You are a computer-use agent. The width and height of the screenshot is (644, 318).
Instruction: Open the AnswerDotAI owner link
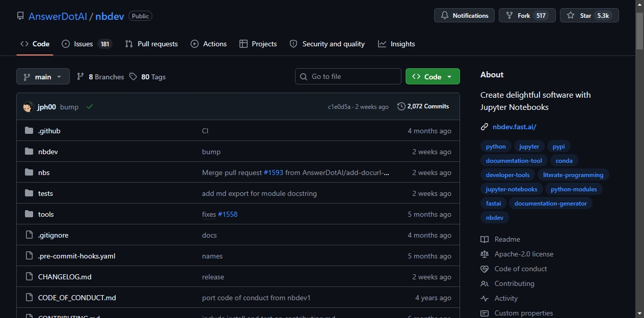click(58, 16)
